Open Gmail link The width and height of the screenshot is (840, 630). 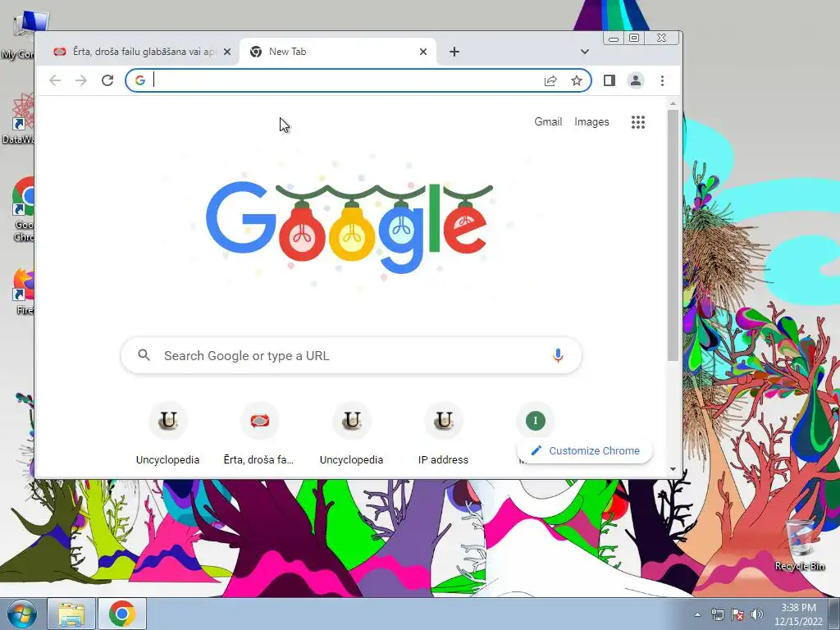[548, 121]
